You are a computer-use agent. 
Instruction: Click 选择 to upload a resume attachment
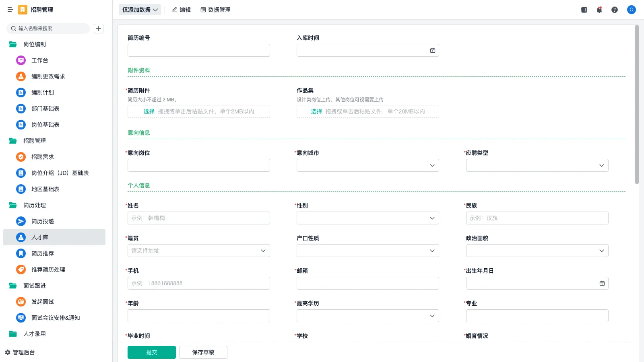coord(149,111)
